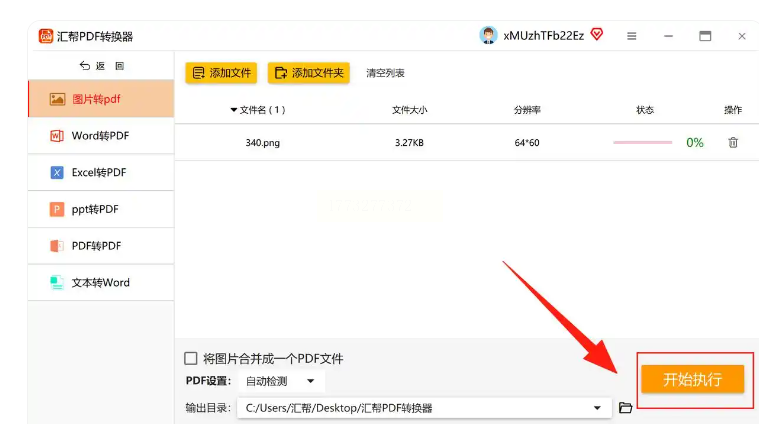The width and height of the screenshot is (759, 424).
Task: Switch to PDF转PDF in sidebar
Action: [101, 246]
